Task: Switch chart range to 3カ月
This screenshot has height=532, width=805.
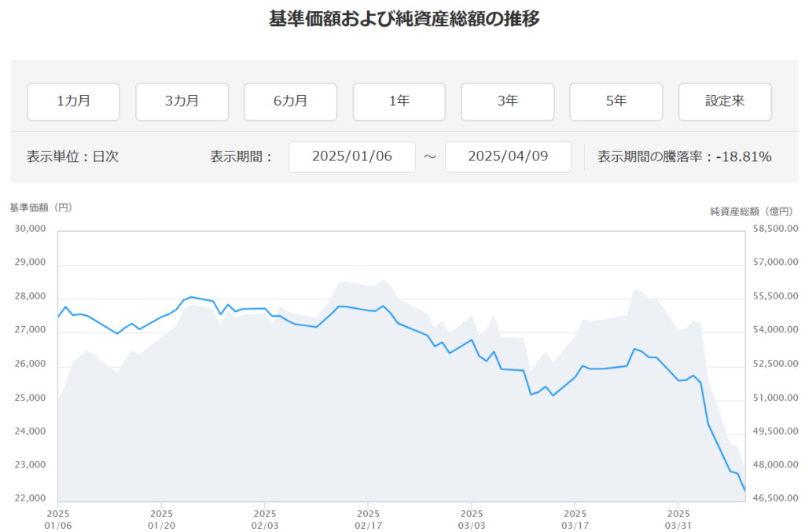Action: click(182, 101)
